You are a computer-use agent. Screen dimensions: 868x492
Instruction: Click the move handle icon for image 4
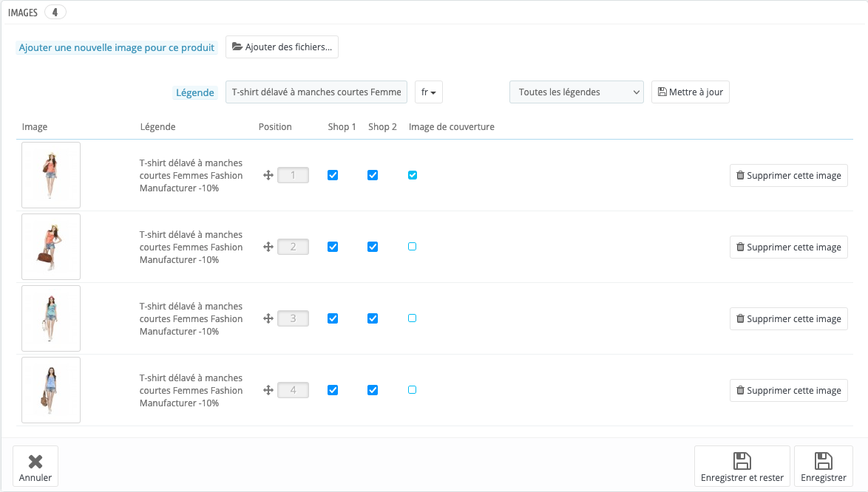point(268,390)
